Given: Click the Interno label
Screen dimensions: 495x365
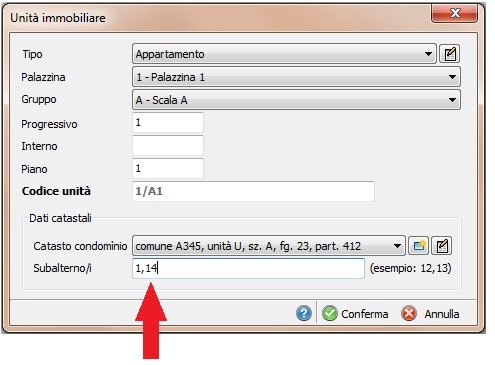Looking at the screenshot, I should click(x=39, y=146).
